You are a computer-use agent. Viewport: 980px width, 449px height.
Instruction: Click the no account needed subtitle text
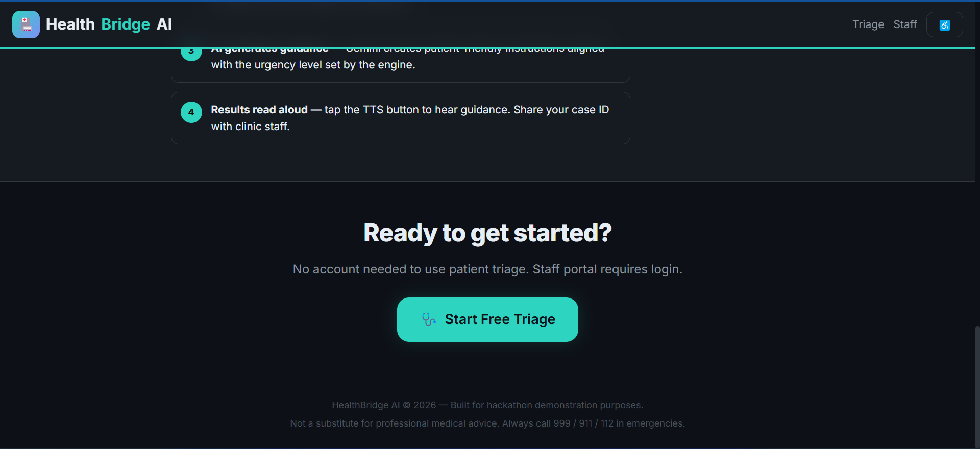487,269
